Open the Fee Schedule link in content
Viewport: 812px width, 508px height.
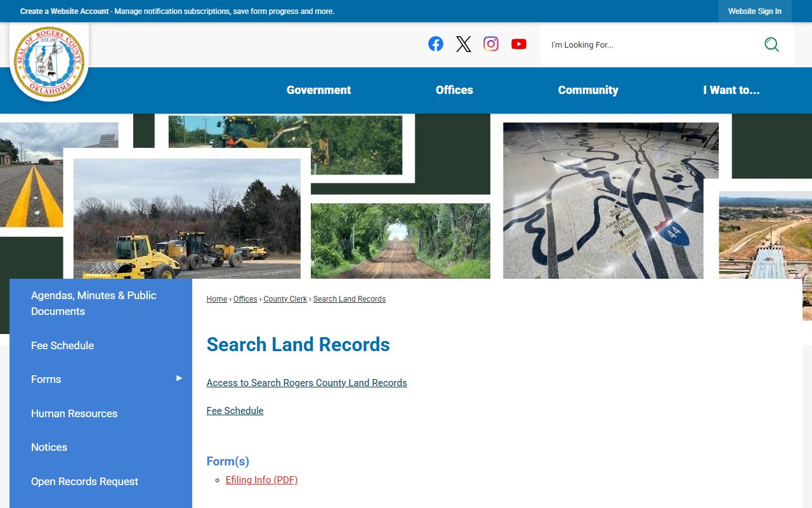[x=235, y=411]
